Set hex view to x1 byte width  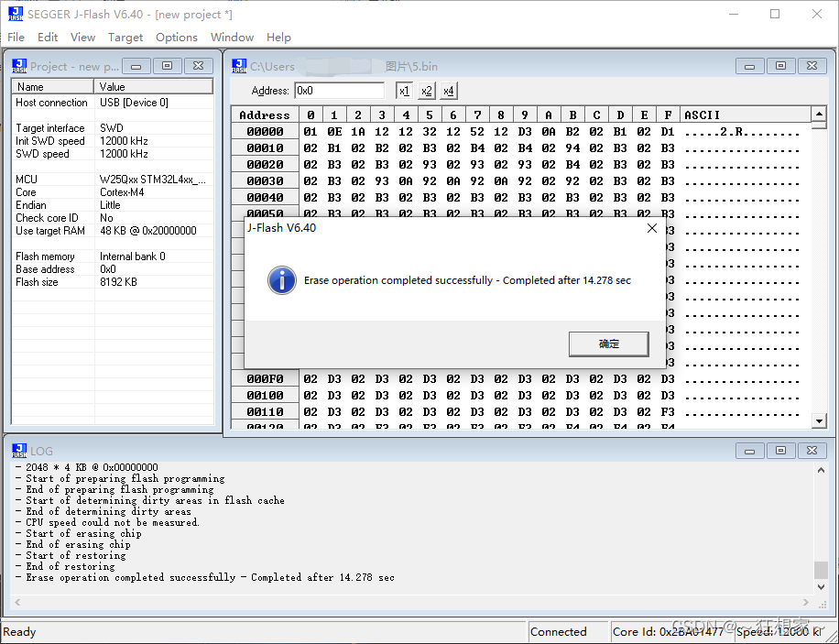click(x=404, y=91)
